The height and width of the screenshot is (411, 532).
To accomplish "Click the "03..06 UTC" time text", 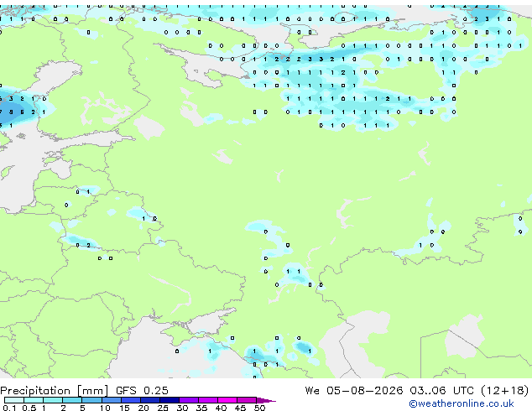I will point(441,391).
